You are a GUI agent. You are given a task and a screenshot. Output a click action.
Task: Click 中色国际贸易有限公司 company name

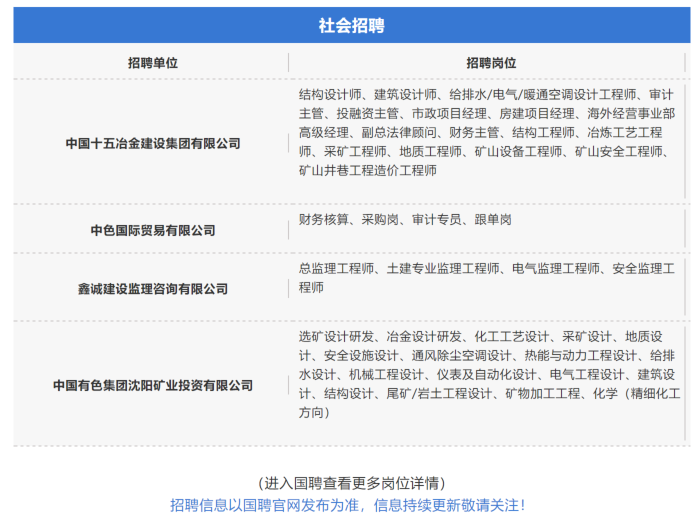click(x=153, y=230)
